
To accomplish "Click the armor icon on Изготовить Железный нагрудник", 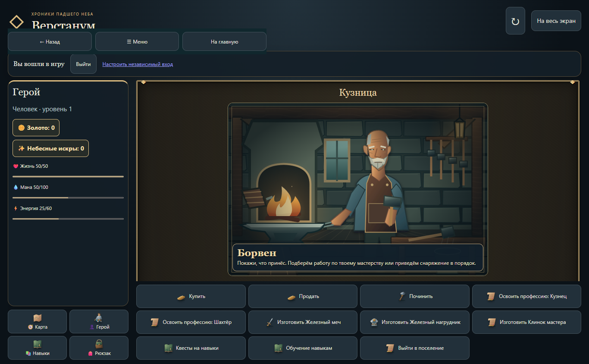I will click(x=374, y=322).
